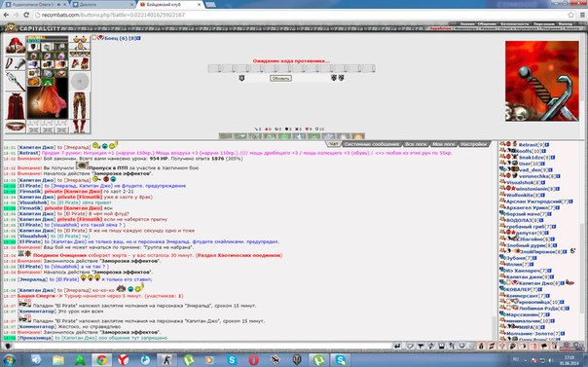Select Архангел Уриил[7] in player list

[x=531, y=207]
